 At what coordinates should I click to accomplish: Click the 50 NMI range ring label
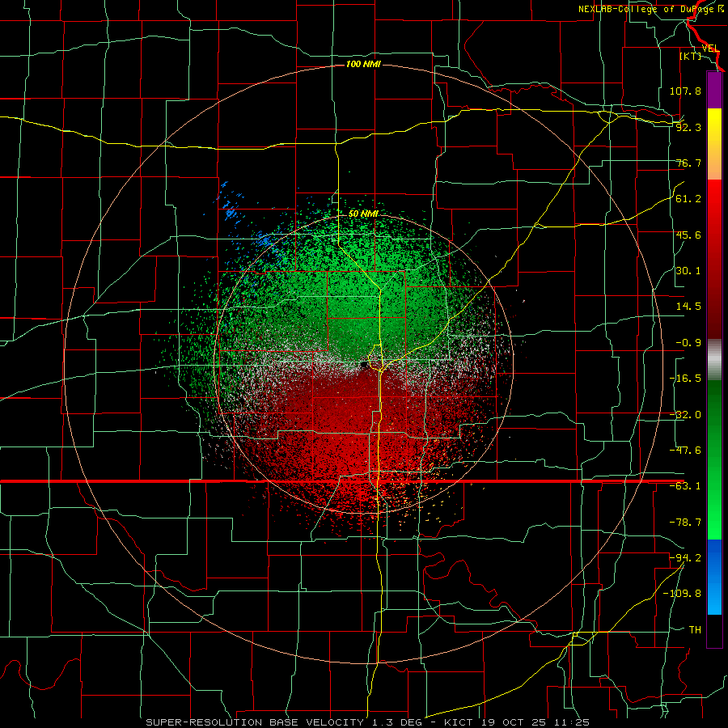[x=363, y=214]
